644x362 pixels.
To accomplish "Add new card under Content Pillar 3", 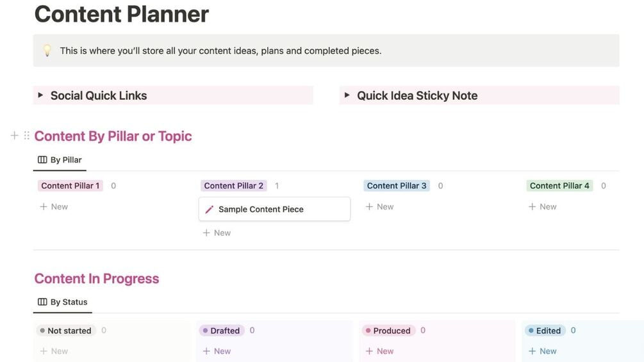I will pyautogui.click(x=379, y=206).
